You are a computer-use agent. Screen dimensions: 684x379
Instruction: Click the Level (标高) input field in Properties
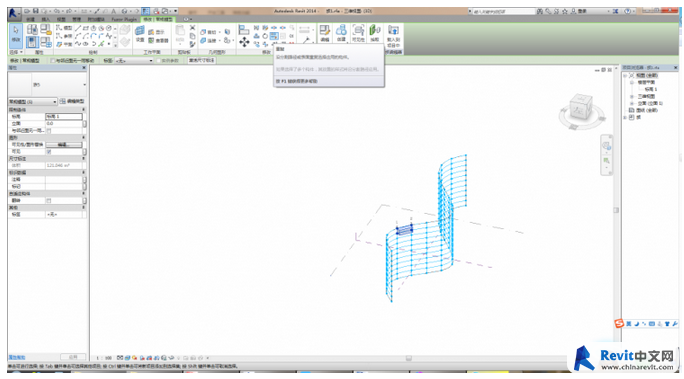point(64,116)
